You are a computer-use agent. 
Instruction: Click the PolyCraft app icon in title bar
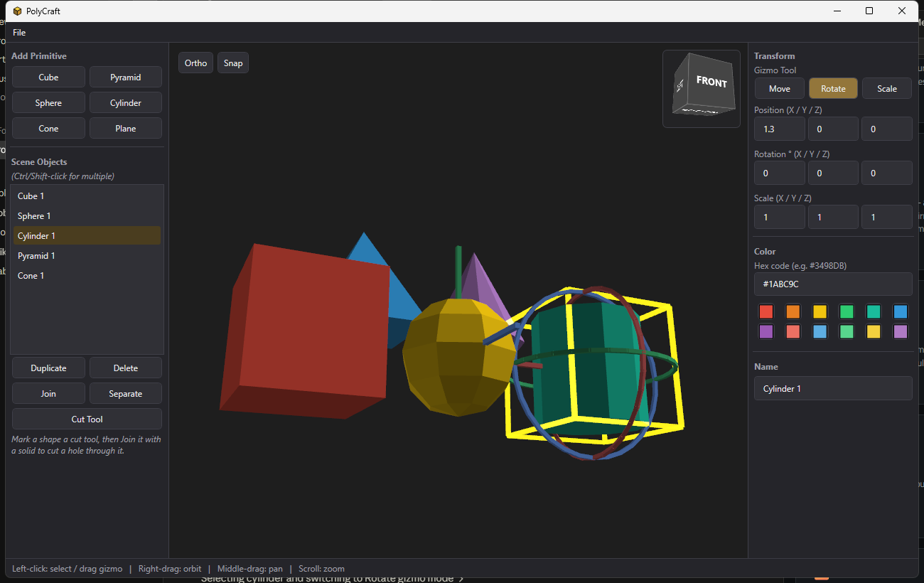(x=18, y=11)
